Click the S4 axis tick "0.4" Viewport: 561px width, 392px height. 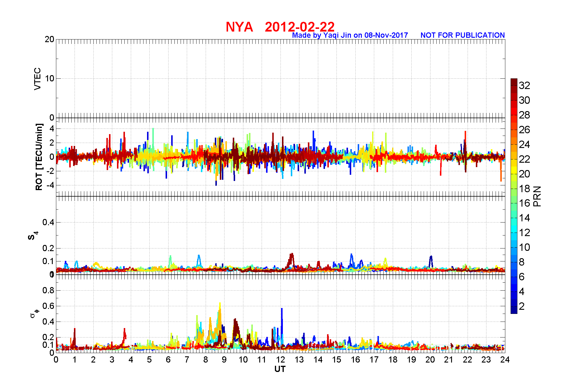[x=48, y=222]
